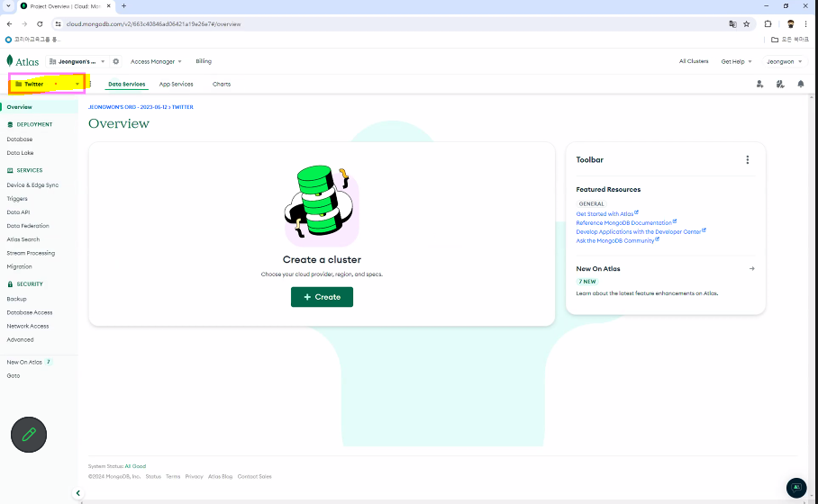The width and height of the screenshot is (818, 504).
Task: Open Chrome profile avatar
Action: coord(791,24)
